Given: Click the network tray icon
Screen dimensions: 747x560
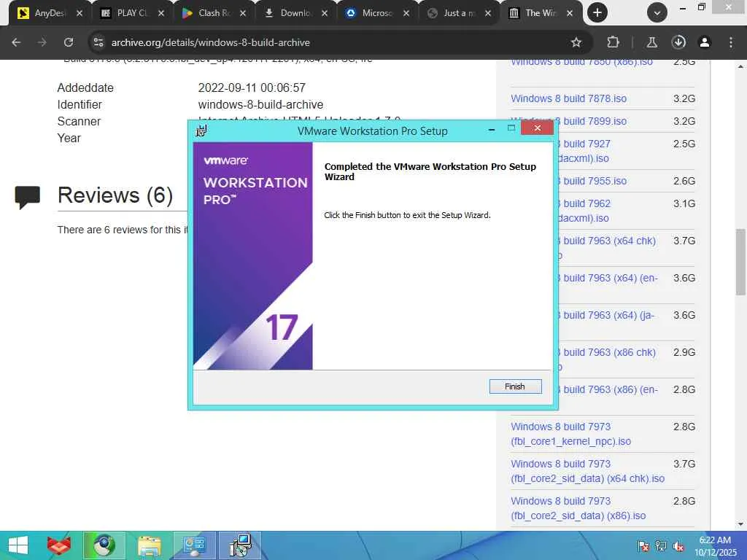Looking at the screenshot, I should [661, 546].
